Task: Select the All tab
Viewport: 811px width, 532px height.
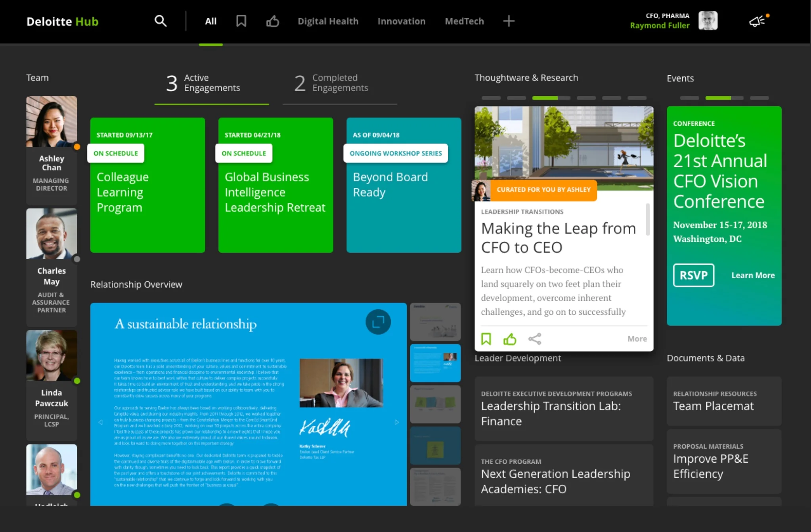Action: (210, 21)
